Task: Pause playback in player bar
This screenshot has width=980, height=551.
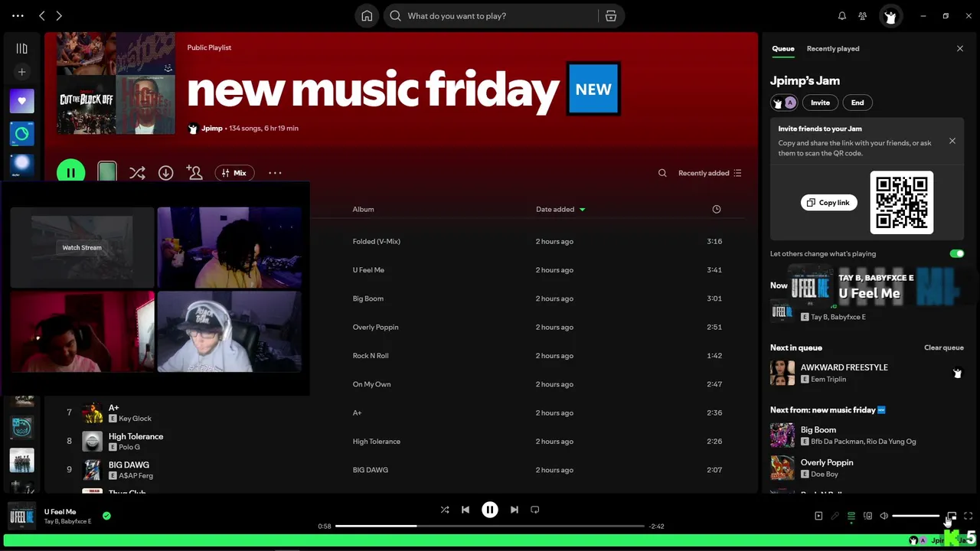Action: point(490,510)
